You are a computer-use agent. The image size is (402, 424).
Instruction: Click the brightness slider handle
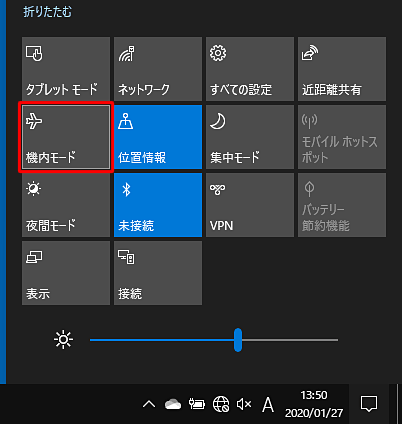(238, 340)
